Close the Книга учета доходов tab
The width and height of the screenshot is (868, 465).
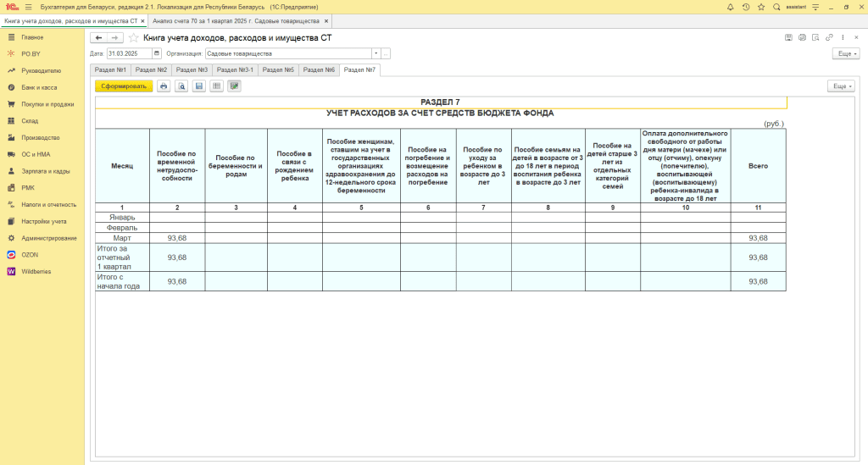142,21
